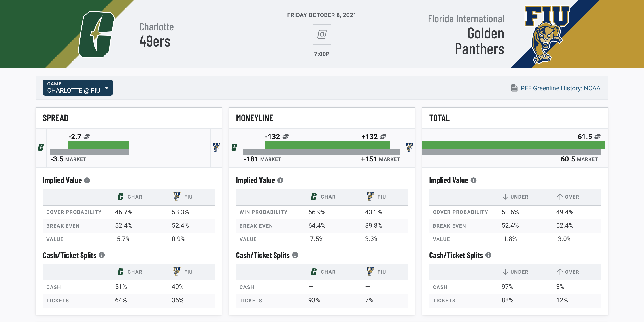The height and width of the screenshot is (322, 644).
Task: Click CHAR logo in Spread Implied Value header
Action: click(121, 197)
